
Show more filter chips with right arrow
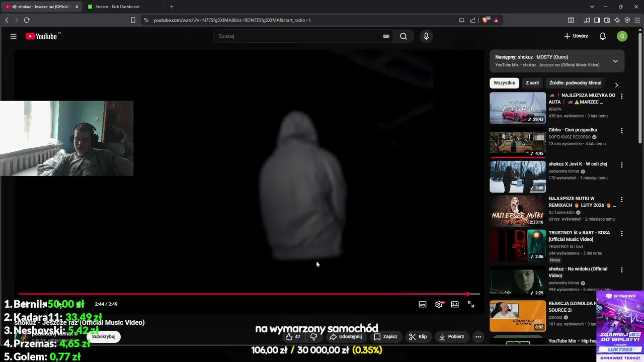point(616,85)
